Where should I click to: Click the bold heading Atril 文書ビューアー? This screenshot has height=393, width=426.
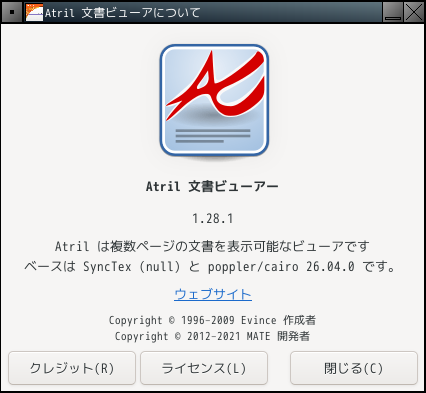click(212, 186)
